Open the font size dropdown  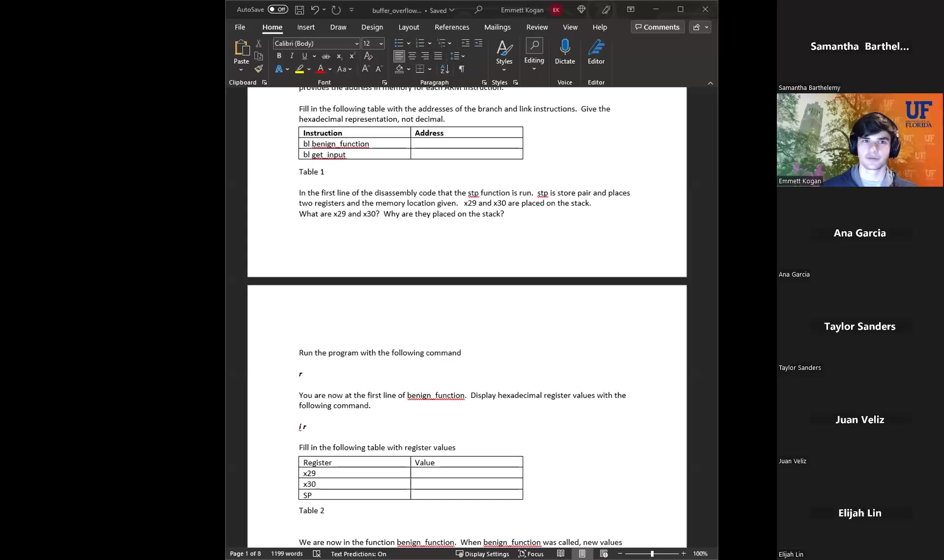381,44
